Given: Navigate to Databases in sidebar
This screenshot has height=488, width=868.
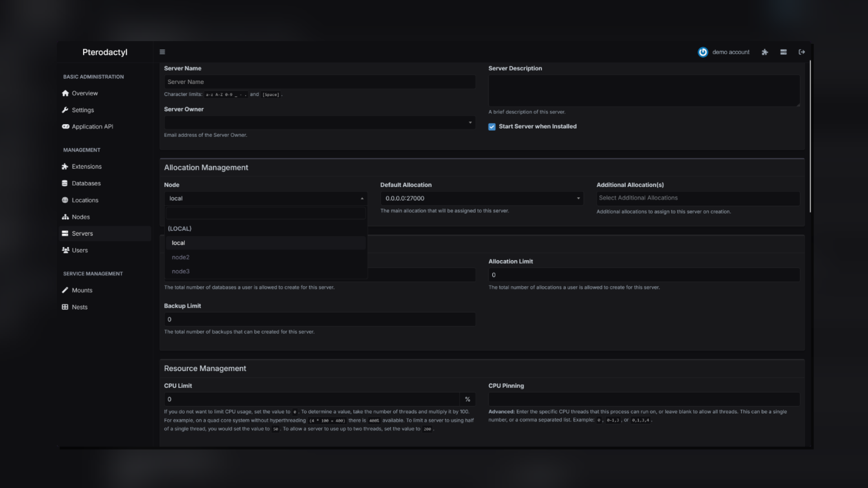Looking at the screenshot, I should [86, 183].
